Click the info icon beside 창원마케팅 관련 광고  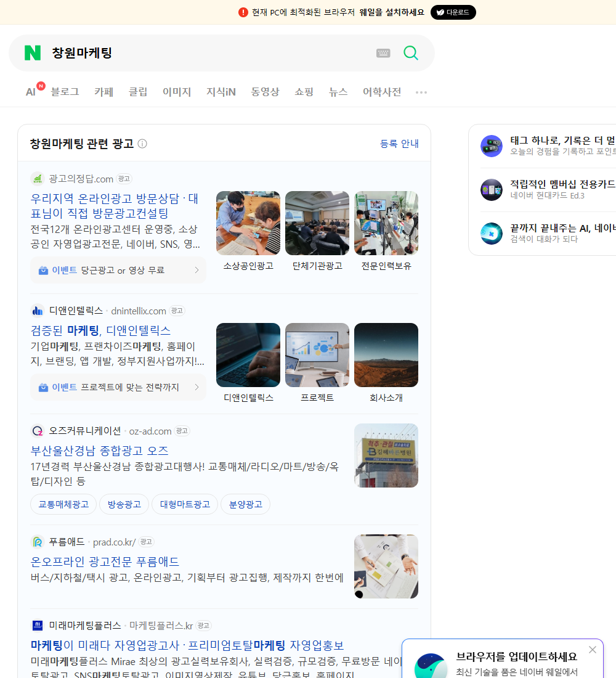(142, 144)
